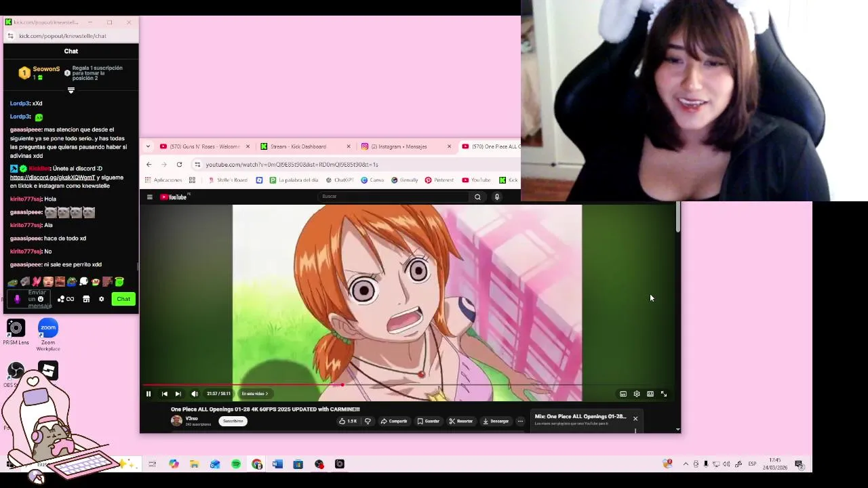Click the YouTube URL address bar
868x488 pixels.
pyautogui.click(x=356, y=165)
